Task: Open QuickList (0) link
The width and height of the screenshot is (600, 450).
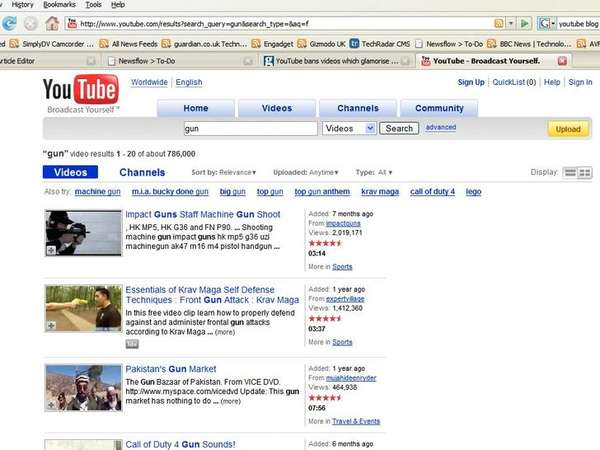Action: [514, 82]
